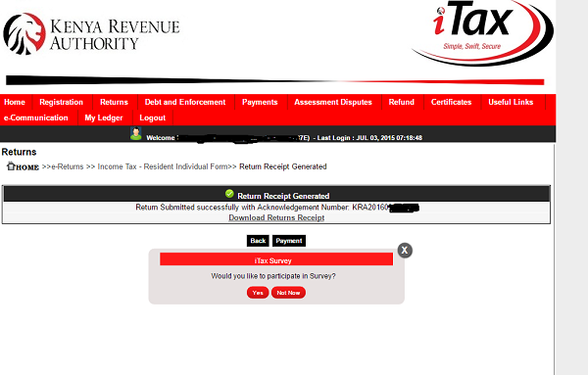
Task: Click the 'Return Receipt Generated' breadcrumb text
Action: 283,166
